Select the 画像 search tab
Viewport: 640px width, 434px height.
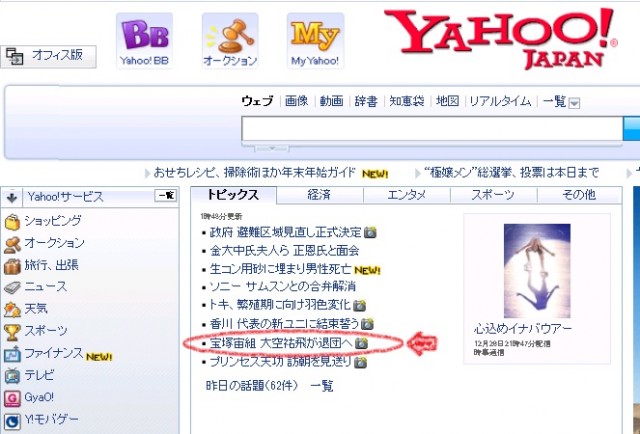pyautogui.click(x=296, y=101)
